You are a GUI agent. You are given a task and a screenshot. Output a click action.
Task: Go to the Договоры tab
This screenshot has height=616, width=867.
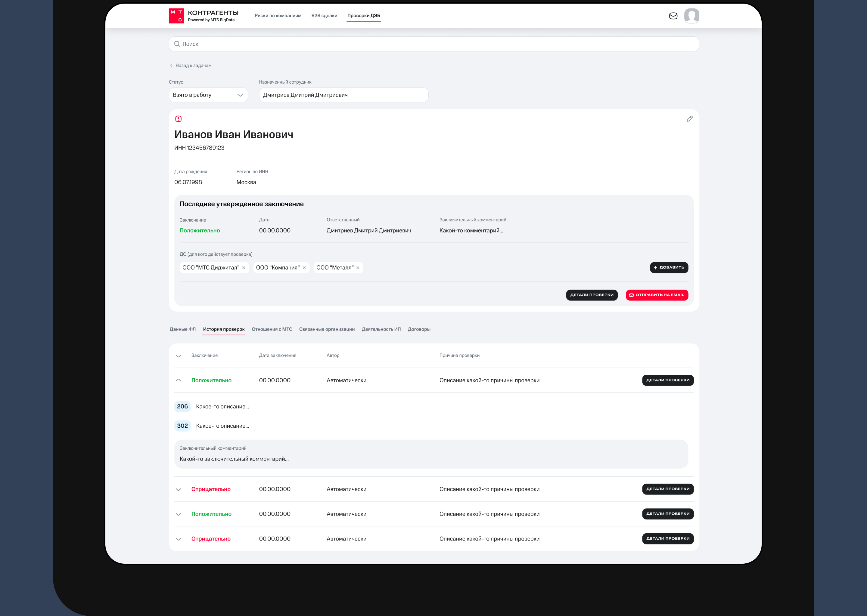419,329
